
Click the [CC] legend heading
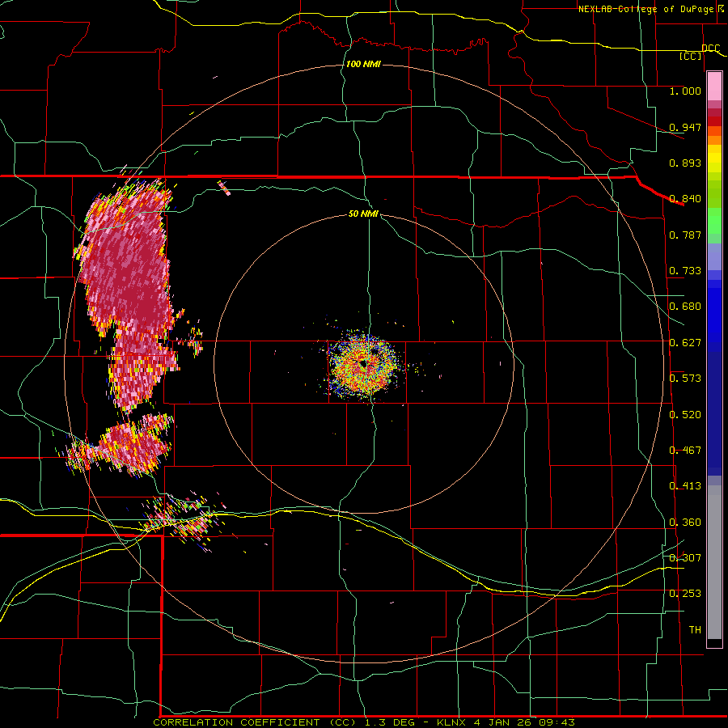[691, 56]
